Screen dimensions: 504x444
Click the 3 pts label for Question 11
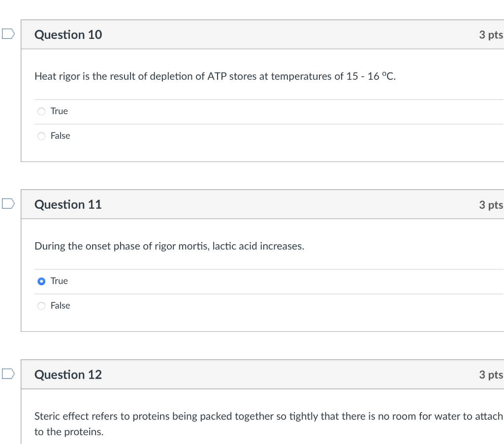coord(491,204)
